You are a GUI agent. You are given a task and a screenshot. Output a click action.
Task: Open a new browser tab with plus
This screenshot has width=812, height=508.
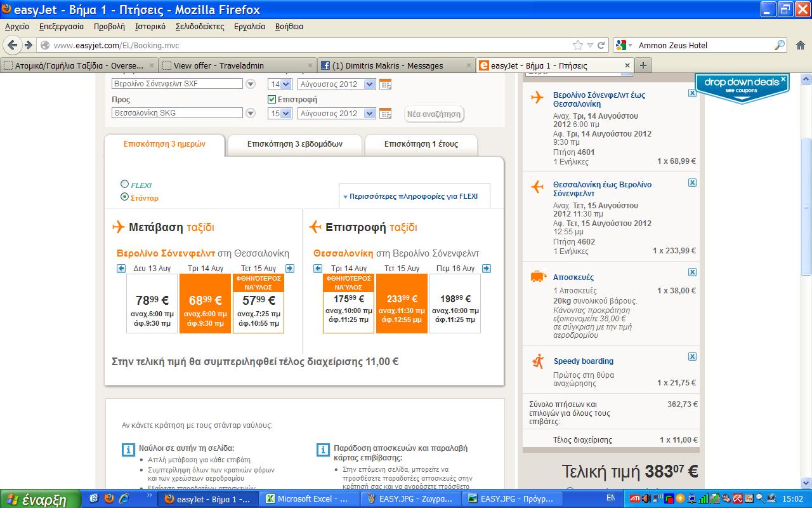(x=643, y=65)
